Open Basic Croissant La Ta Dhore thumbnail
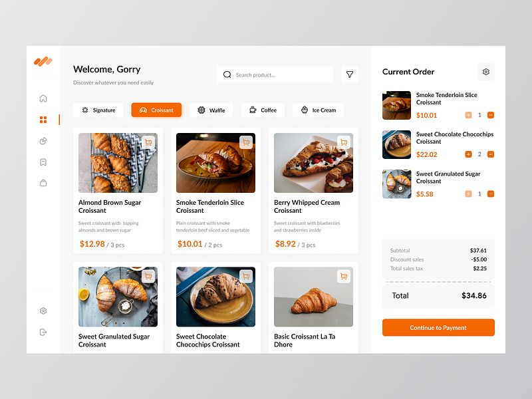532x399 pixels. [313, 297]
